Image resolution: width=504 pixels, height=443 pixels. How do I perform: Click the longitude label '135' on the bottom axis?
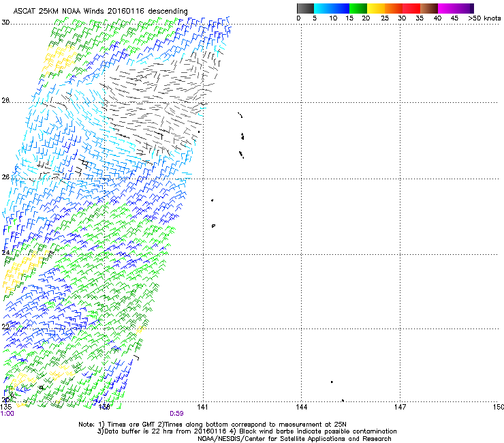[x=6, y=407]
